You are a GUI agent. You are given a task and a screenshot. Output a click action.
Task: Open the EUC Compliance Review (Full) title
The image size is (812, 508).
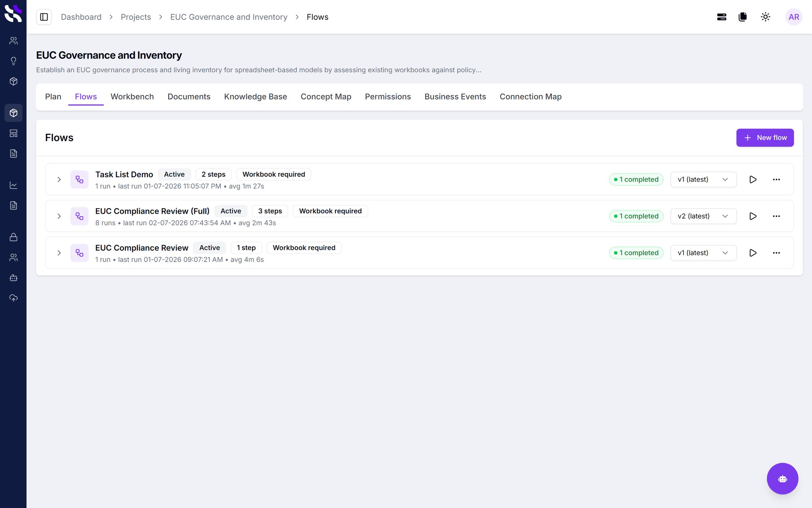tap(152, 211)
